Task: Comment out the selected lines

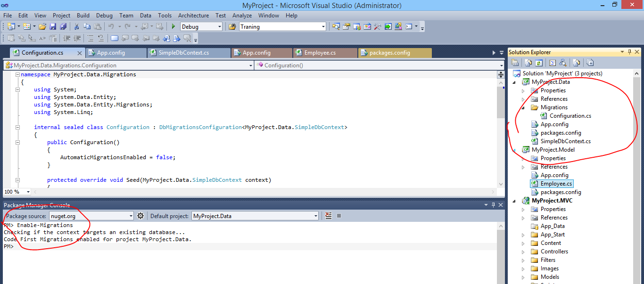Action: [x=90, y=38]
